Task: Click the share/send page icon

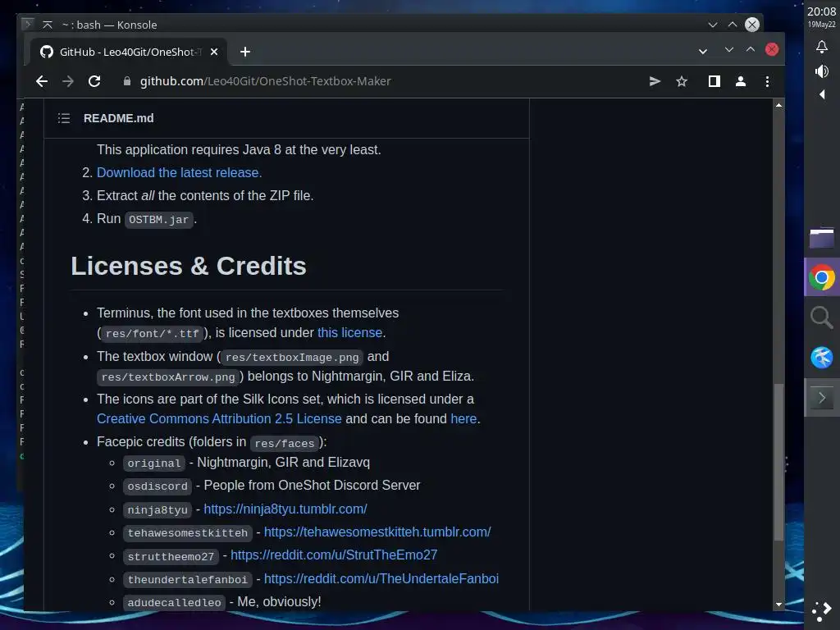Action: (655, 81)
